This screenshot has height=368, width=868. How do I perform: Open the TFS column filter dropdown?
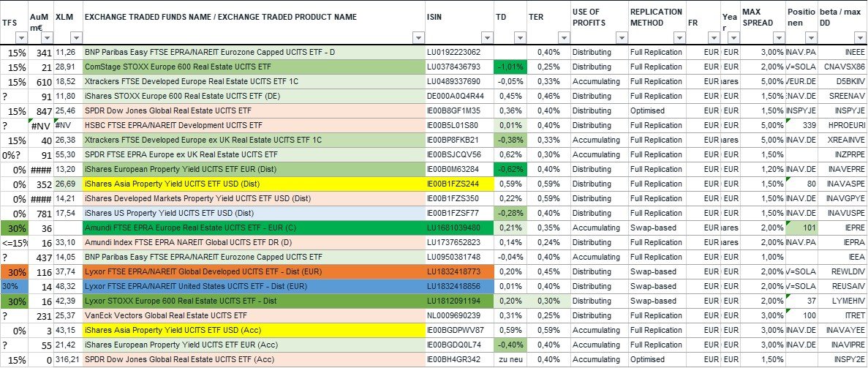21,37
